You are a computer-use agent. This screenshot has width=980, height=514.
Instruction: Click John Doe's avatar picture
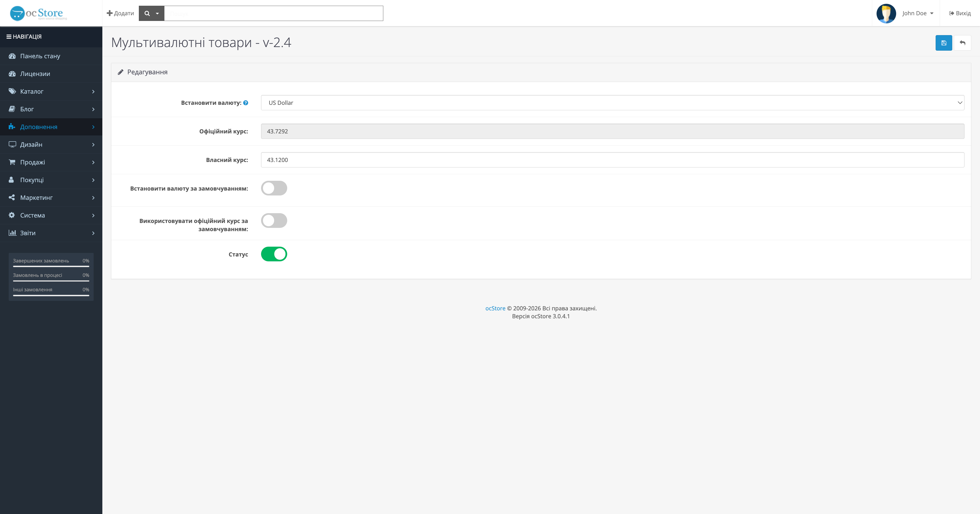pos(886,13)
